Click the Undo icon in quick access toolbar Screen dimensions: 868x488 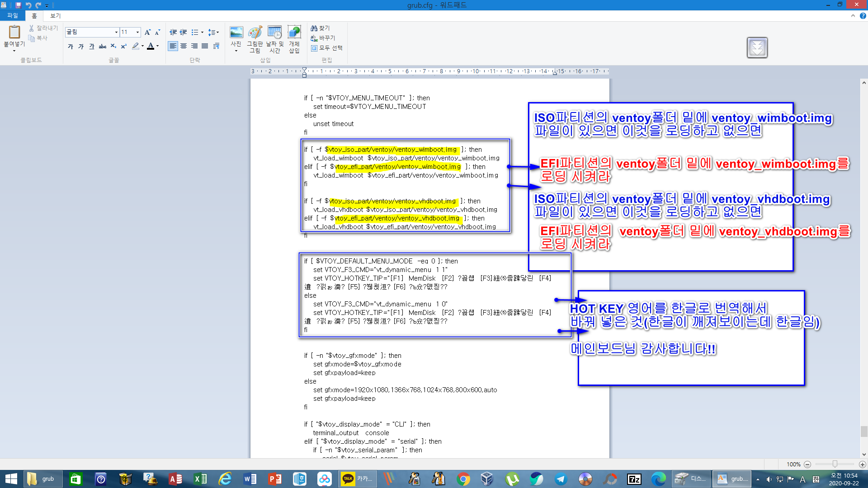tap(28, 5)
